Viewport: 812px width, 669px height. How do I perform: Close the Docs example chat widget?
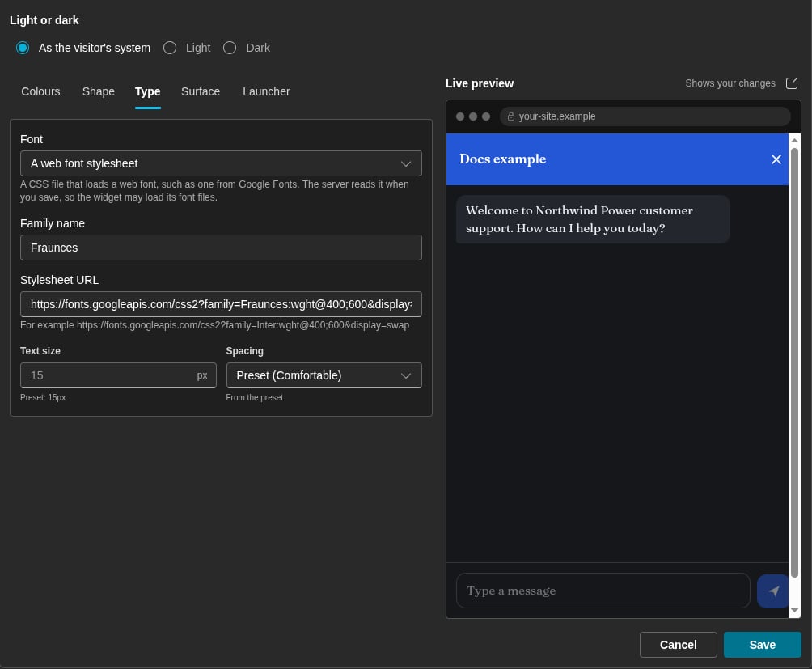tap(776, 159)
